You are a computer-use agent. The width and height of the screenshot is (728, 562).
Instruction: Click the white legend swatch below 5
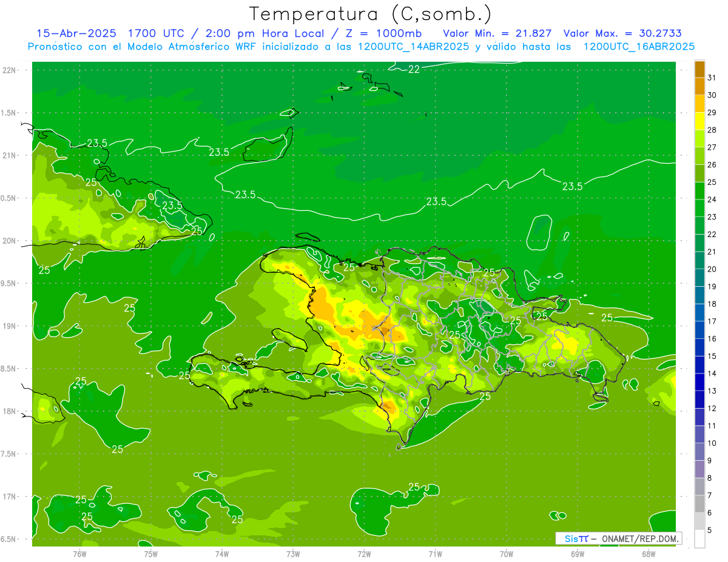tap(699, 539)
